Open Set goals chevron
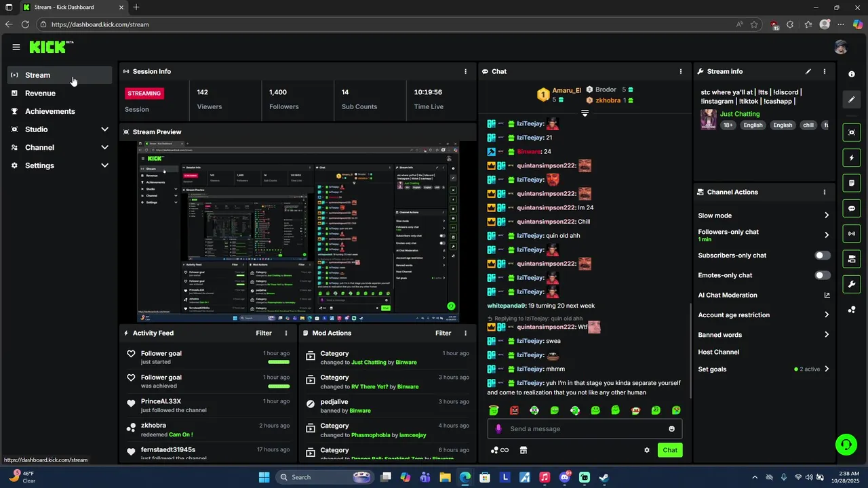 coord(827,369)
